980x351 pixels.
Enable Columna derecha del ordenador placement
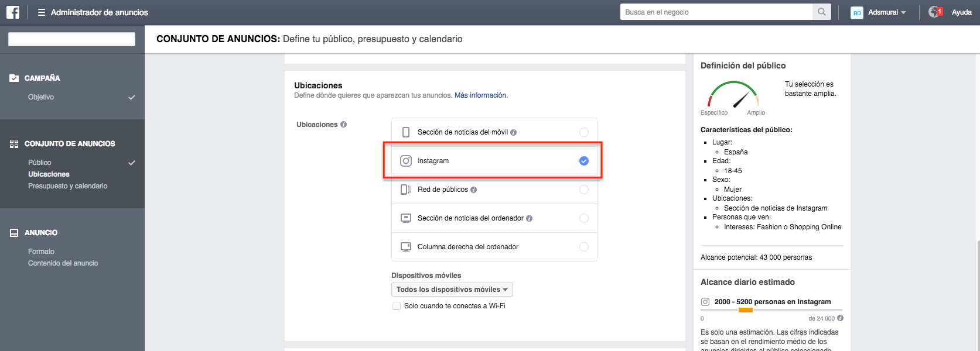coord(583,247)
